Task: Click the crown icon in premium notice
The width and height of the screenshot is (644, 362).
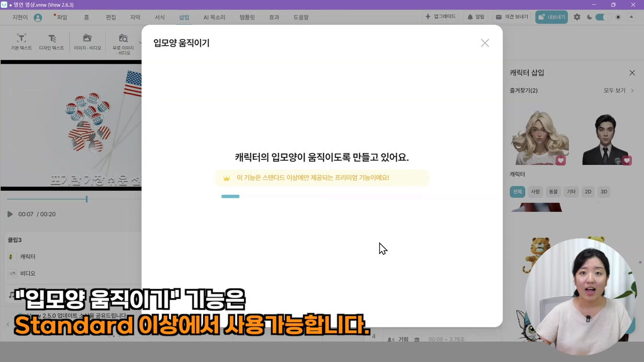Action: [227, 178]
